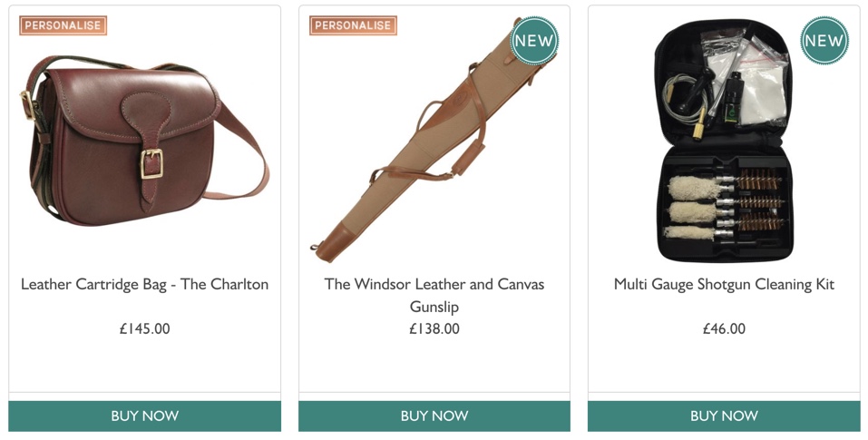Buy the Leather Cartridge Bag now
This screenshot has height=440, width=868.
pyautogui.click(x=144, y=416)
